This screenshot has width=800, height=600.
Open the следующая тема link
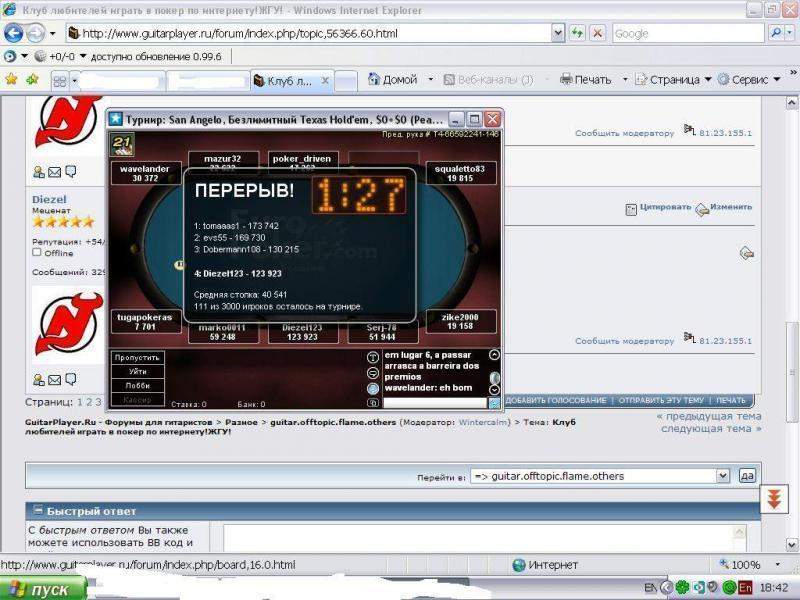click(x=711, y=429)
